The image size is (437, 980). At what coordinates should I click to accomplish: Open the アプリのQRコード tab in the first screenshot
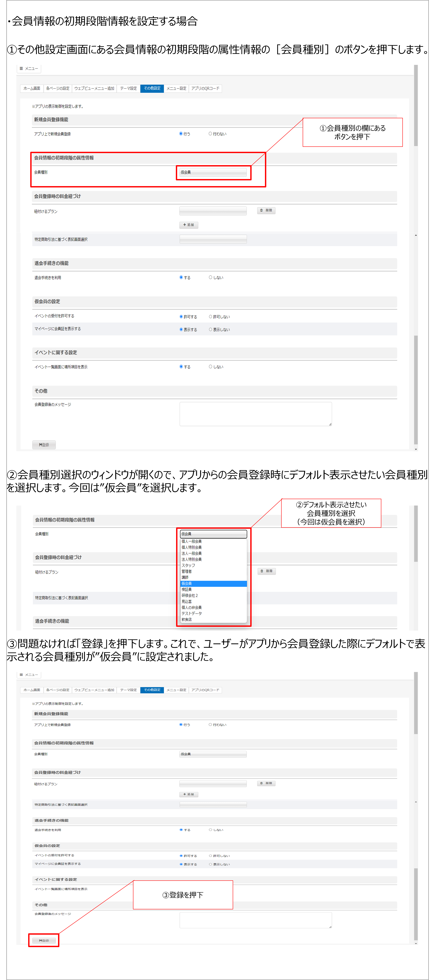[205, 88]
